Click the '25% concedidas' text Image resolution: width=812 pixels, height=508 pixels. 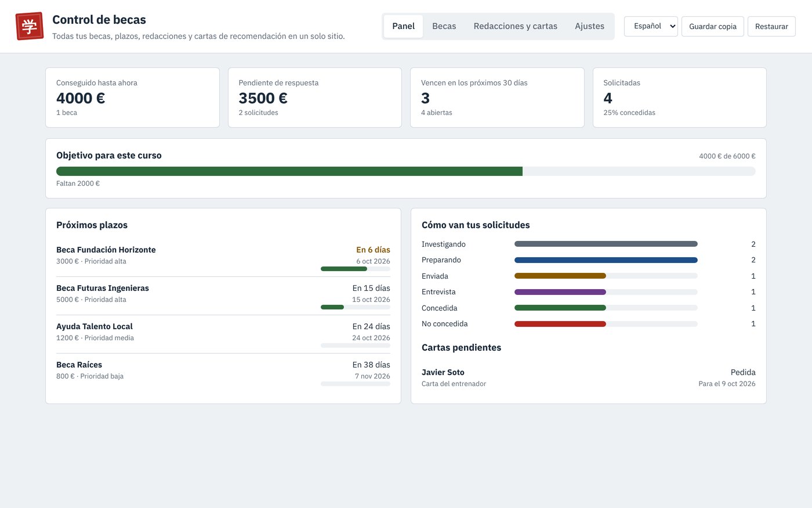pyautogui.click(x=629, y=113)
